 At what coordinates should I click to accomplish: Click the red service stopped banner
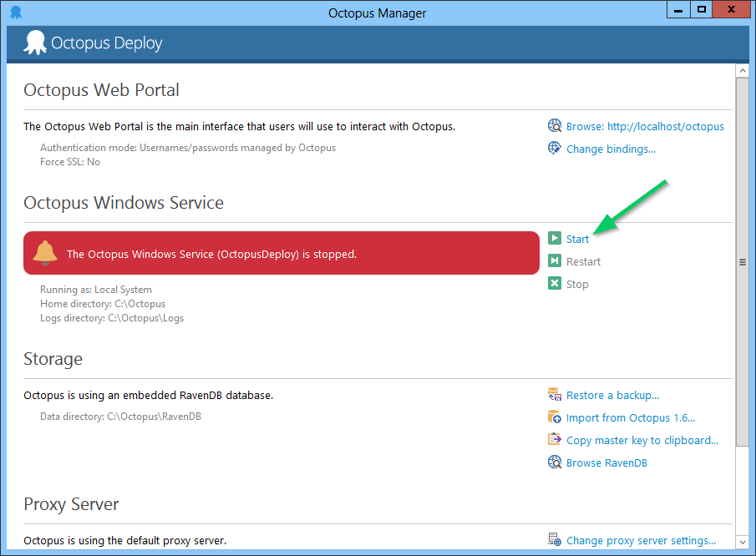(x=281, y=253)
